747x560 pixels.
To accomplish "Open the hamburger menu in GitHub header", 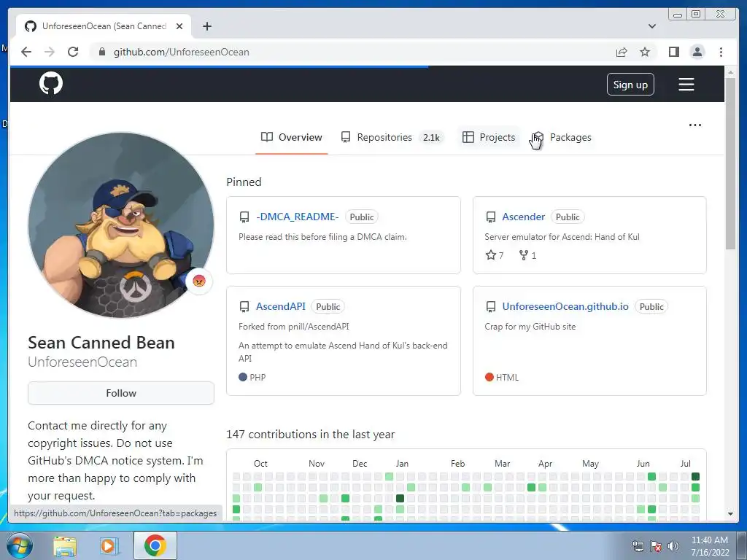I will (686, 85).
